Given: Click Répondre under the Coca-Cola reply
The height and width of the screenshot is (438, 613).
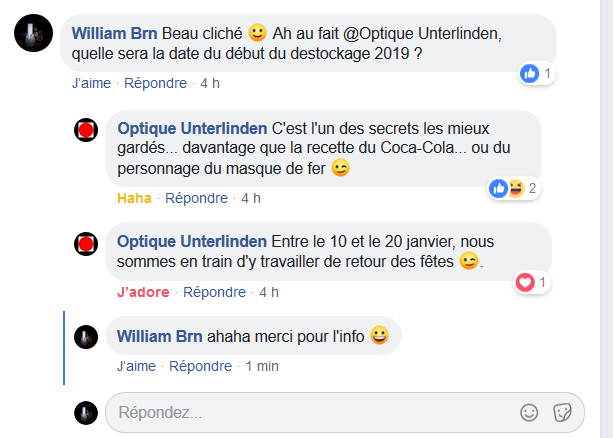Looking at the screenshot, I should coord(196,198).
